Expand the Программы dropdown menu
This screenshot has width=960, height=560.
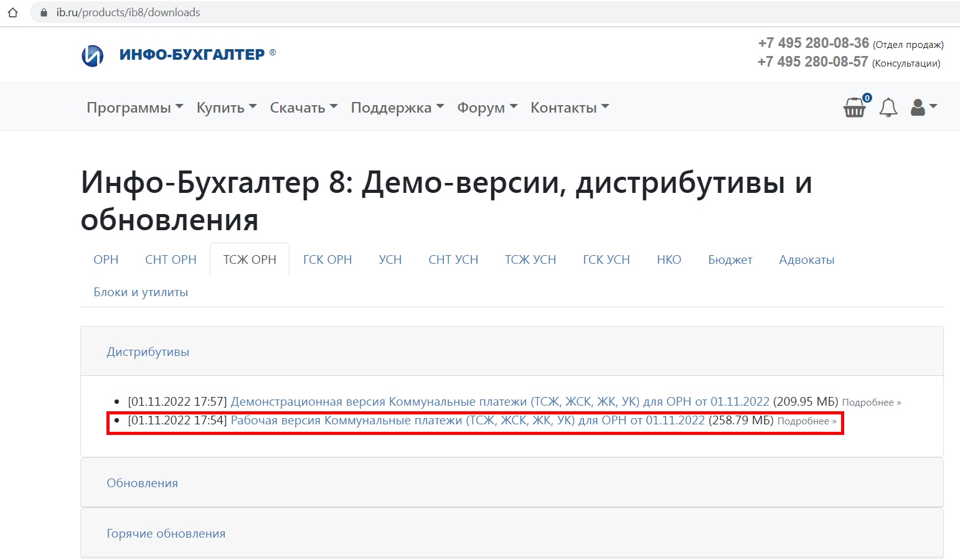click(135, 108)
